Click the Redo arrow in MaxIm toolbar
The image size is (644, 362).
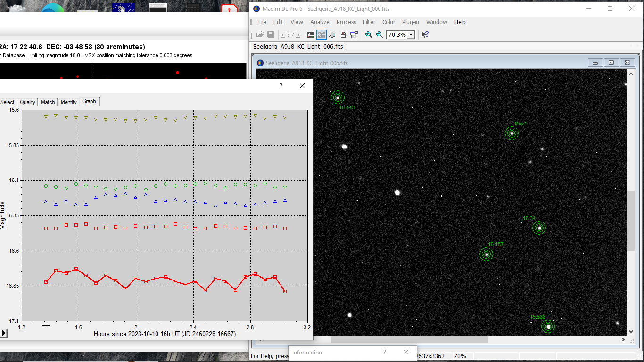click(x=296, y=35)
